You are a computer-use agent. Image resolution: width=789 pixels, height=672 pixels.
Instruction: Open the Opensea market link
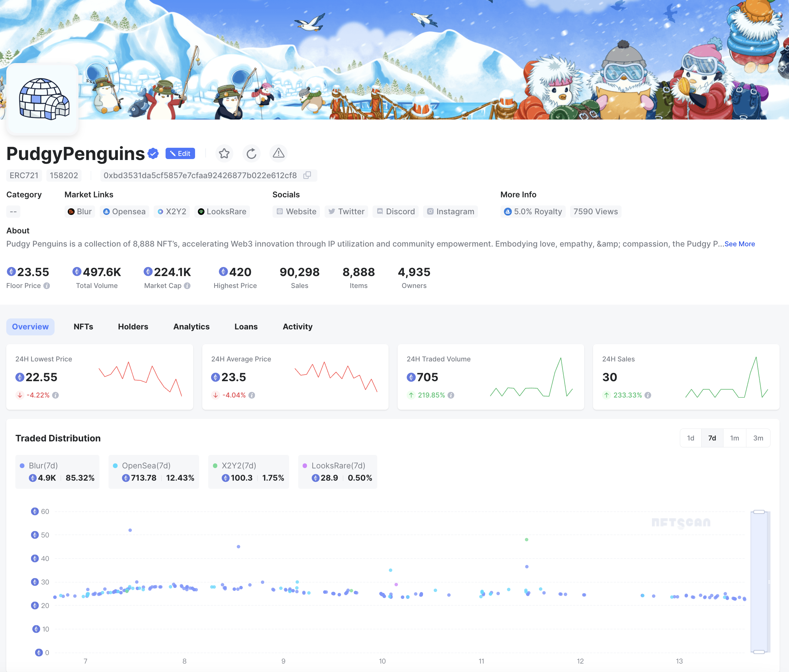[x=124, y=211]
